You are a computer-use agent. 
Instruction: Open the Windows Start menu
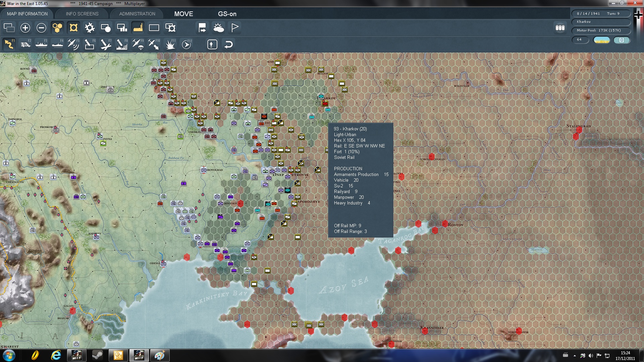click(x=9, y=355)
